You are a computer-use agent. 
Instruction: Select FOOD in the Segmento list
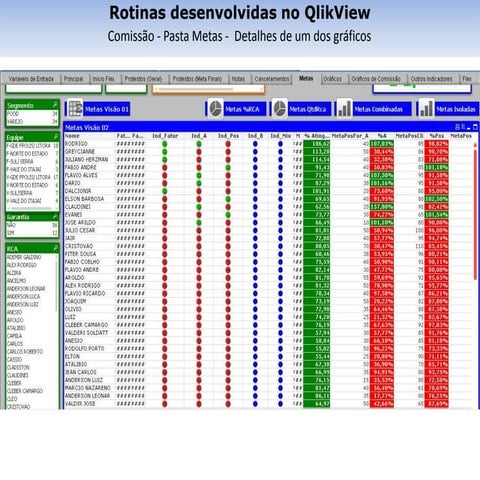(32, 114)
